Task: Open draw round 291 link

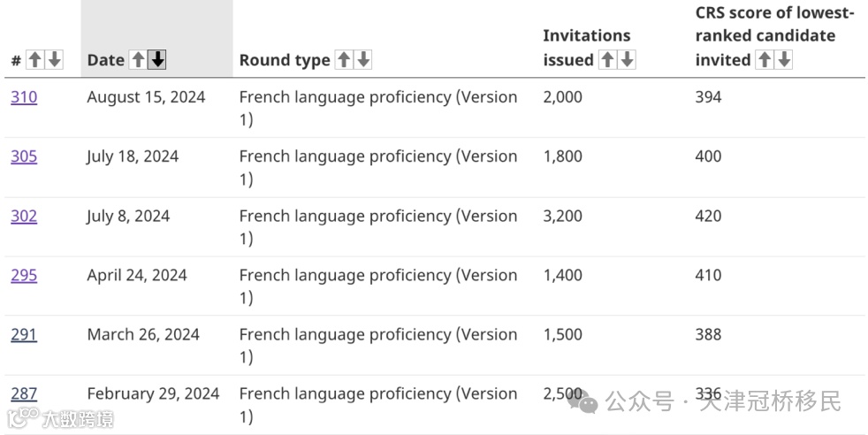Action: 24,334
